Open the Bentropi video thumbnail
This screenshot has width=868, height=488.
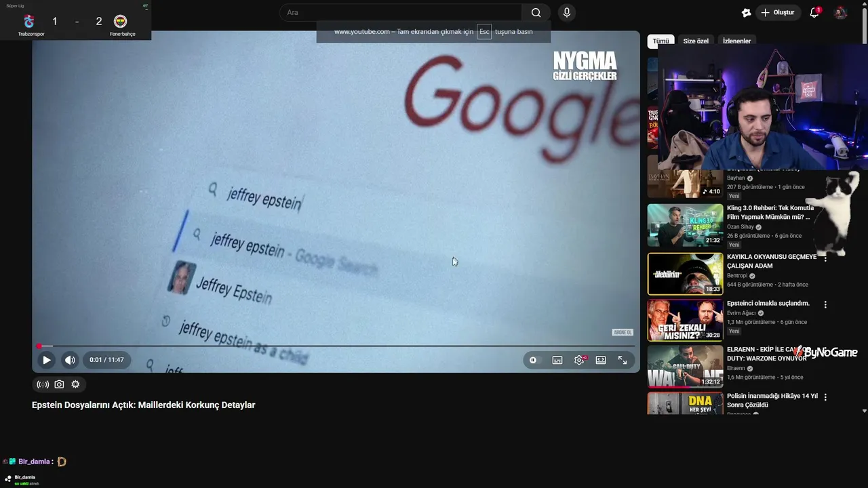point(685,274)
